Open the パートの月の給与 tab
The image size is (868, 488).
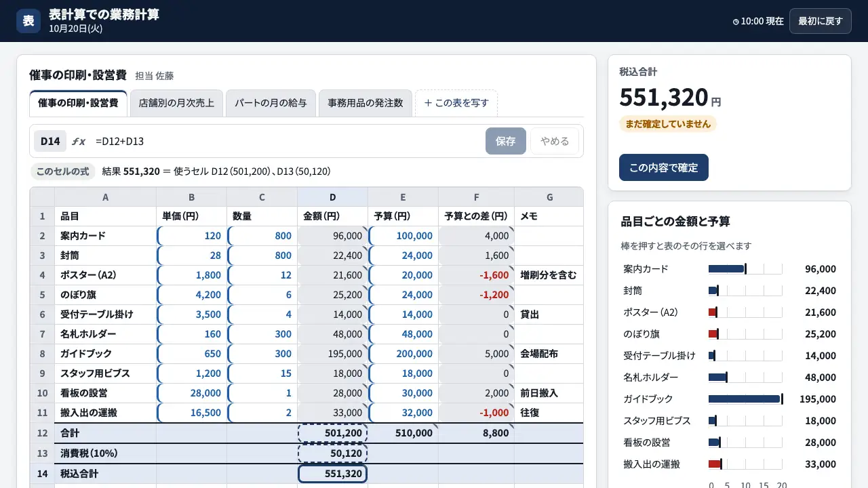(x=271, y=103)
